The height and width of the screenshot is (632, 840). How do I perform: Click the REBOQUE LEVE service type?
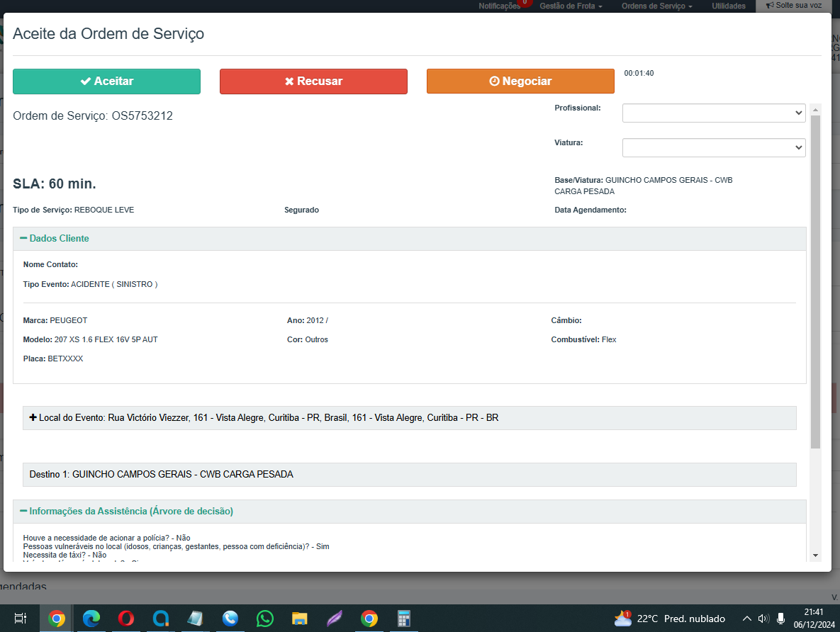coord(104,210)
